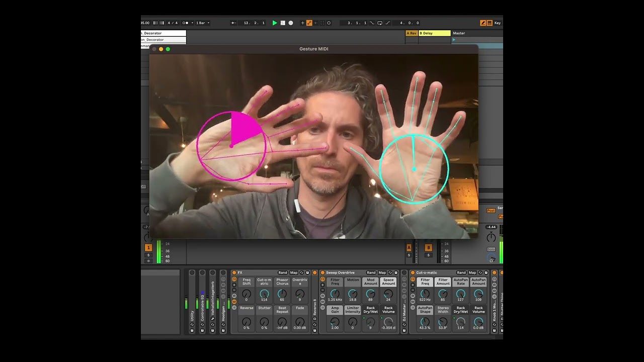Open ValhallaVintageVerb plug-in wrench icon
644x362 pixels.
[213, 319]
